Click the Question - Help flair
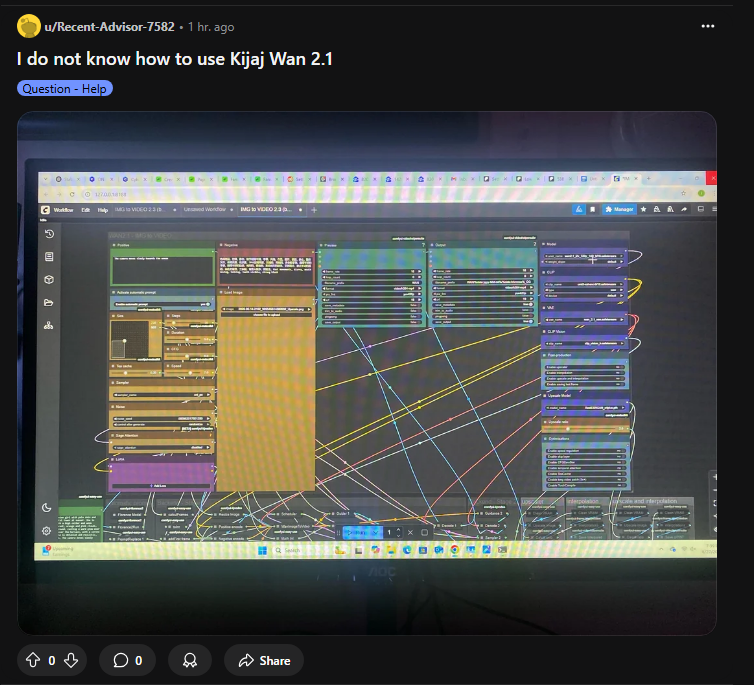 point(64,88)
